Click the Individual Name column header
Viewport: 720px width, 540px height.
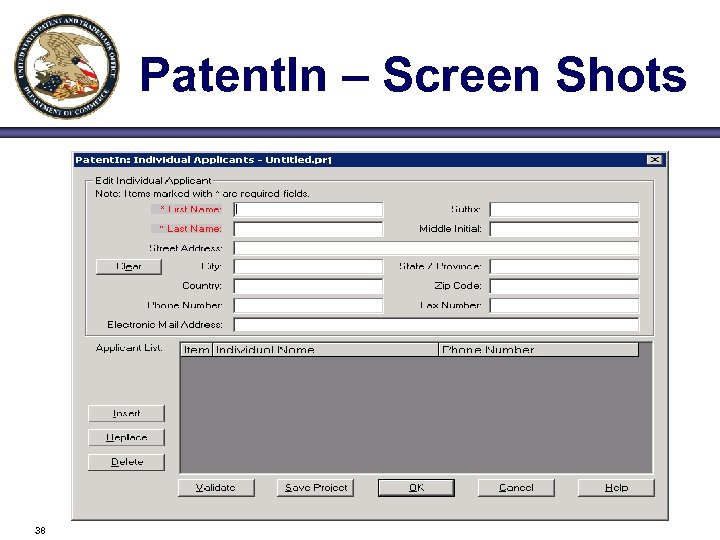click(x=326, y=350)
